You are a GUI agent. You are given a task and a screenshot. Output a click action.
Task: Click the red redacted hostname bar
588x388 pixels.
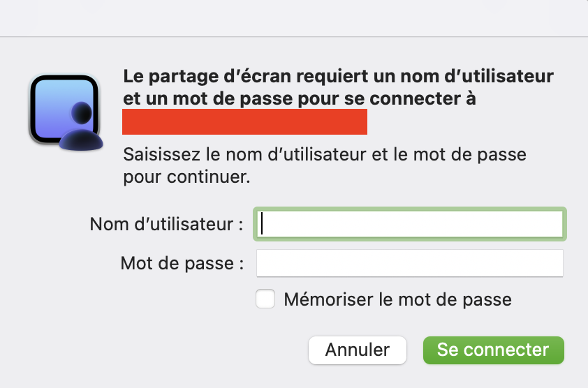(x=244, y=121)
